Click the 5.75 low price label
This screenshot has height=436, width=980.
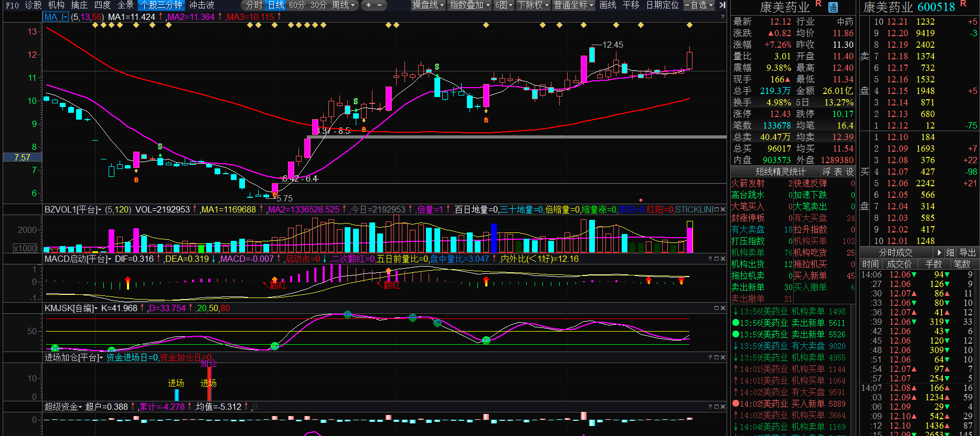284,198
